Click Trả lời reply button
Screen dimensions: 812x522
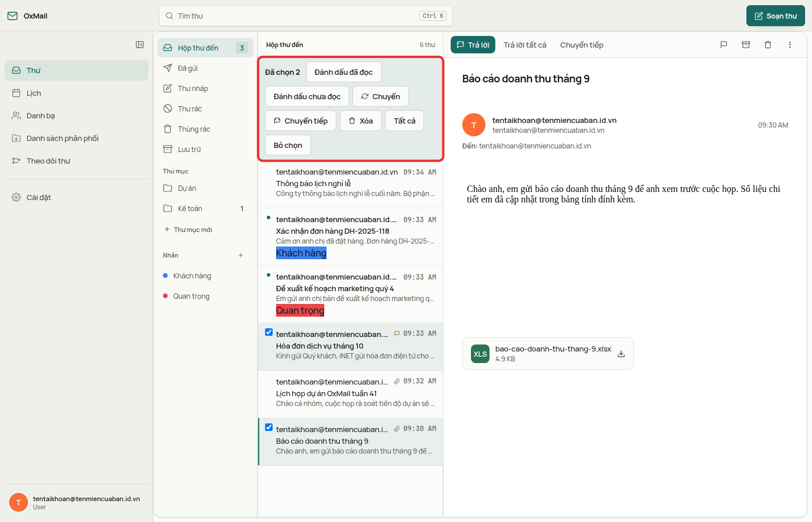click(x=473, y=45)
